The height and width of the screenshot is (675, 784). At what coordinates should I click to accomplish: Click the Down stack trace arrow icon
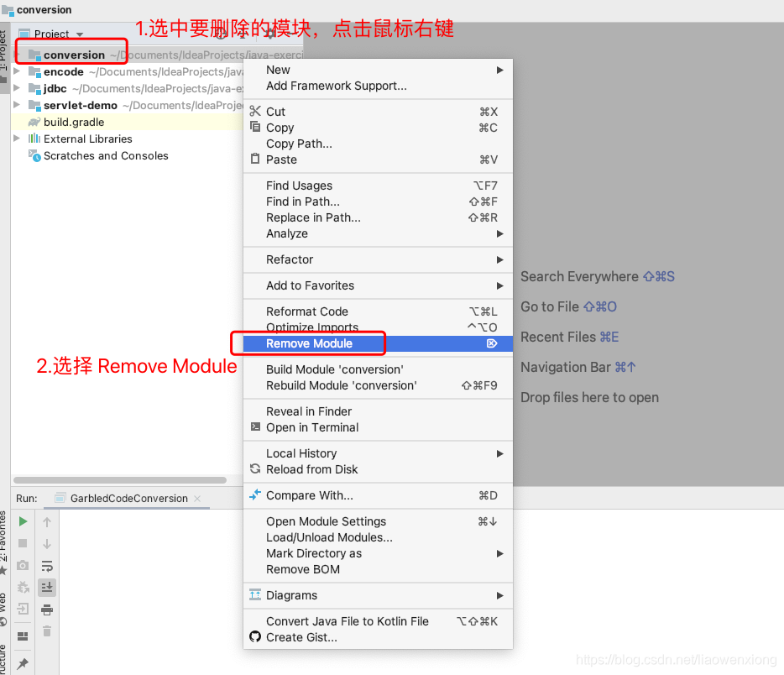point(47,544)
